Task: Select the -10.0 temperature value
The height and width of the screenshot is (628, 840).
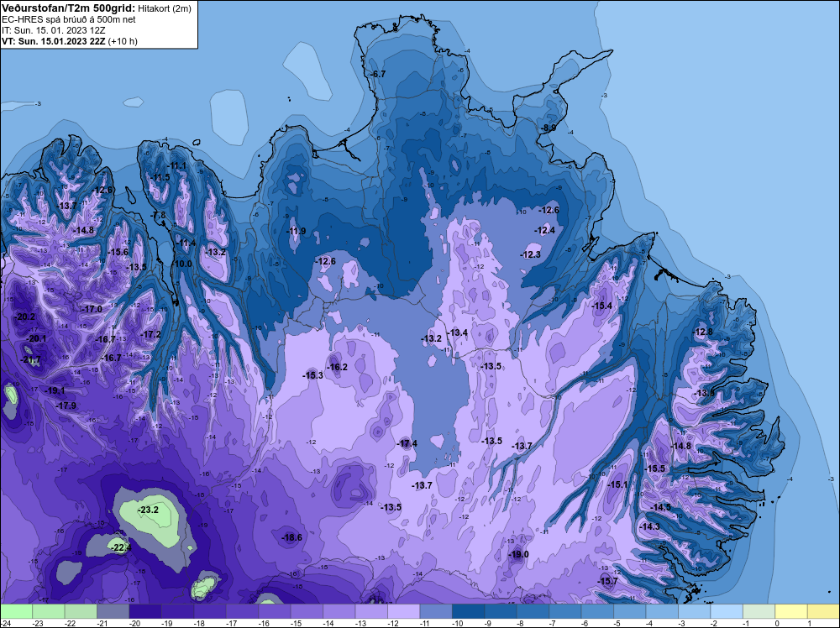Action: pos(181,264)
